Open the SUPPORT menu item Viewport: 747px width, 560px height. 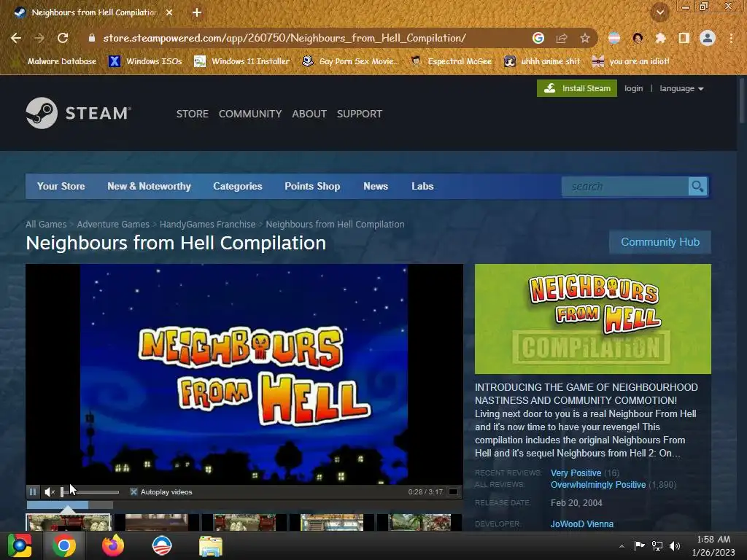(360, 114)
